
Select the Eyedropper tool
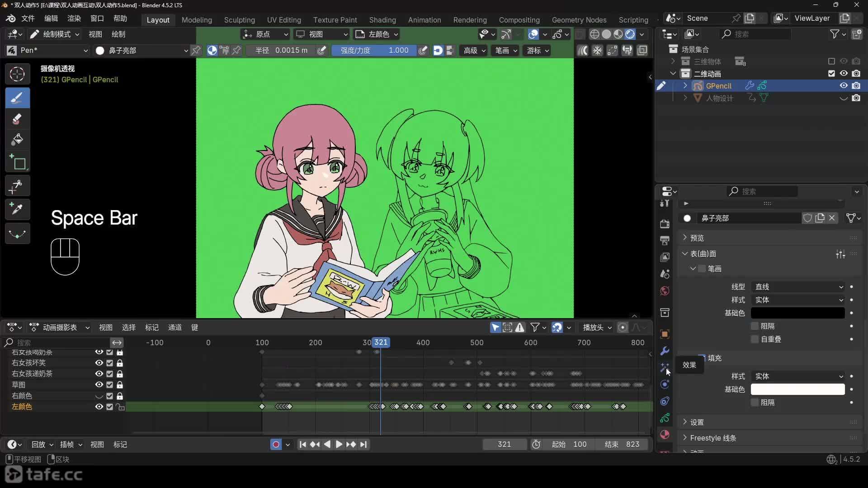pos(17,209)
